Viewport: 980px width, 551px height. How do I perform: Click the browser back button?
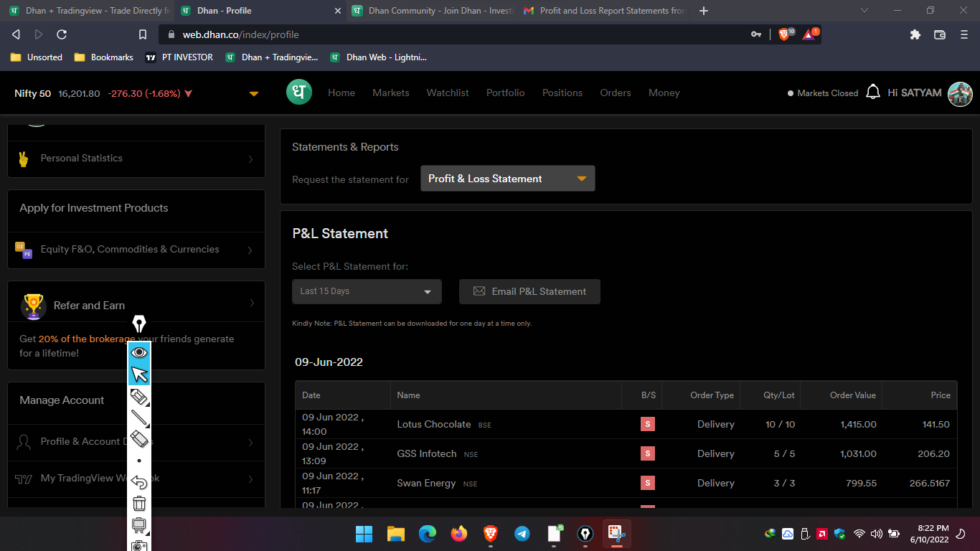[16, 34]
